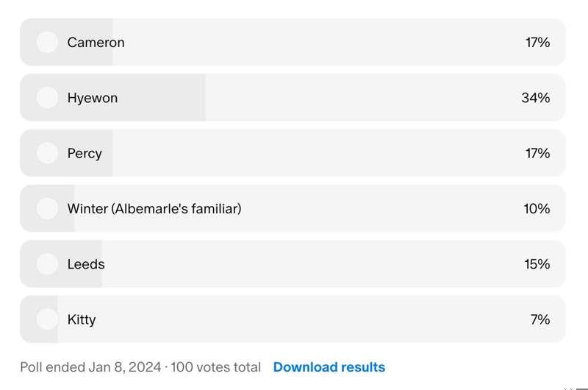The image size is (588, 390).
Task: Click the Leeds name label
Action: coord(86,264)
